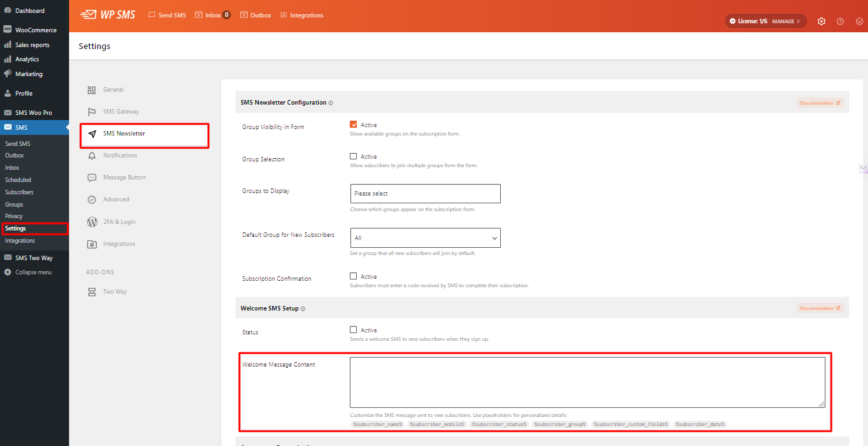Expand the Default Group for New Subscribers dropdown
The width and height of the screenshot is (868, 446).
425,238
